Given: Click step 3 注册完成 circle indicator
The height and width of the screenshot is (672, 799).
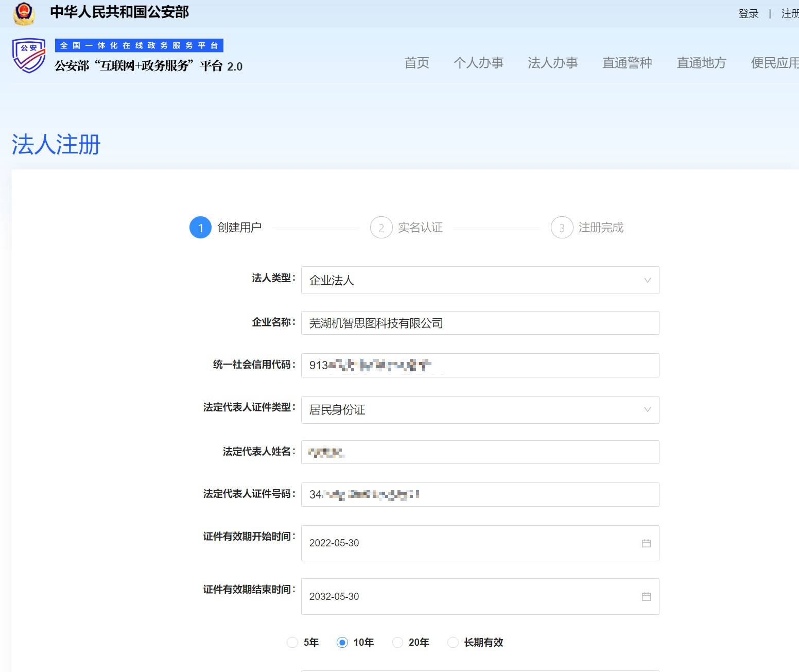Looking at the screenshot, I should click(562, 228).
